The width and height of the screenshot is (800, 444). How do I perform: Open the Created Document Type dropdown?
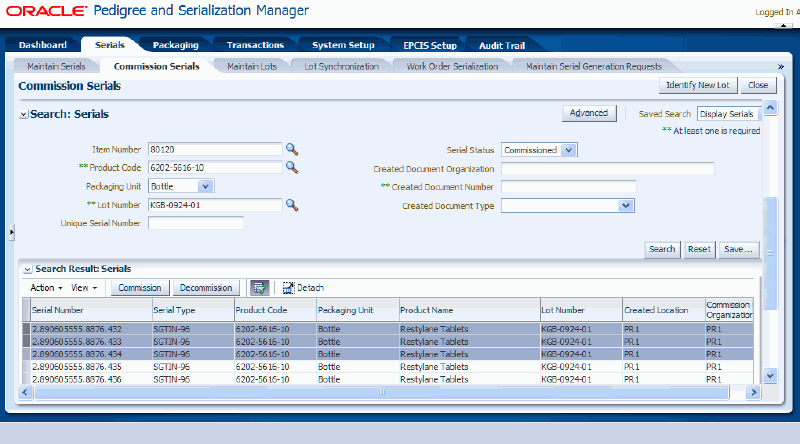626,206
